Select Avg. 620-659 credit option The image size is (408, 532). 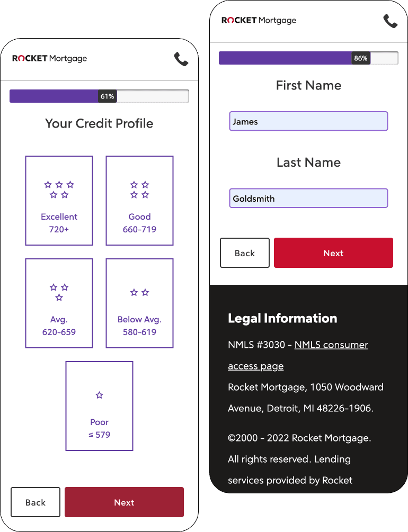pos(59,303)
